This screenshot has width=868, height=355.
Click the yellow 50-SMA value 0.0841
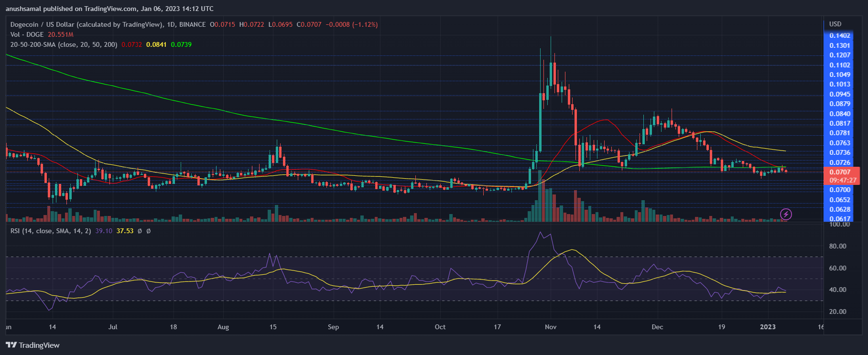click(x=156, y=44)
